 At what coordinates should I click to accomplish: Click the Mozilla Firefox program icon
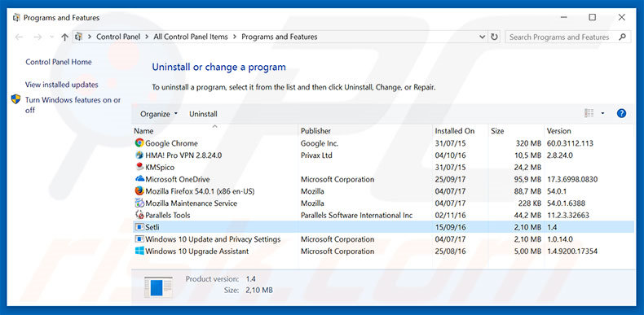[x=139, y=191]
